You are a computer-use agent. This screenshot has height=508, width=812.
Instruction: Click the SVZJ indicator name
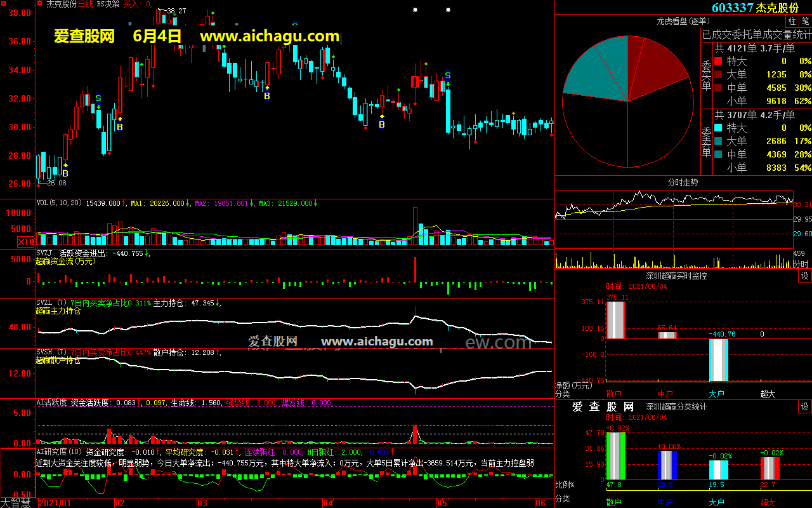coord(45,253)
